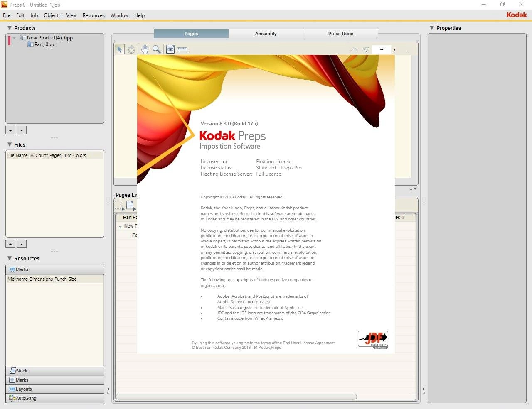Go to next page with down triangle
Screen dimensions: 532x409
[366, 49]
